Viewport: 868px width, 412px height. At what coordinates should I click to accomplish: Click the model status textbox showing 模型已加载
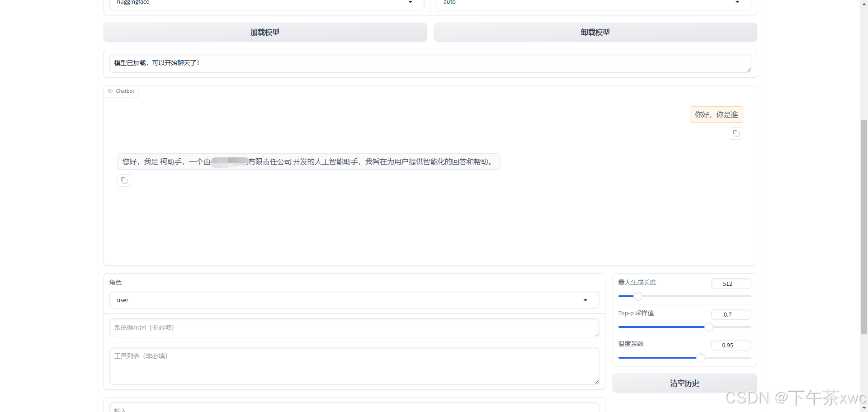tap(429, 63)
